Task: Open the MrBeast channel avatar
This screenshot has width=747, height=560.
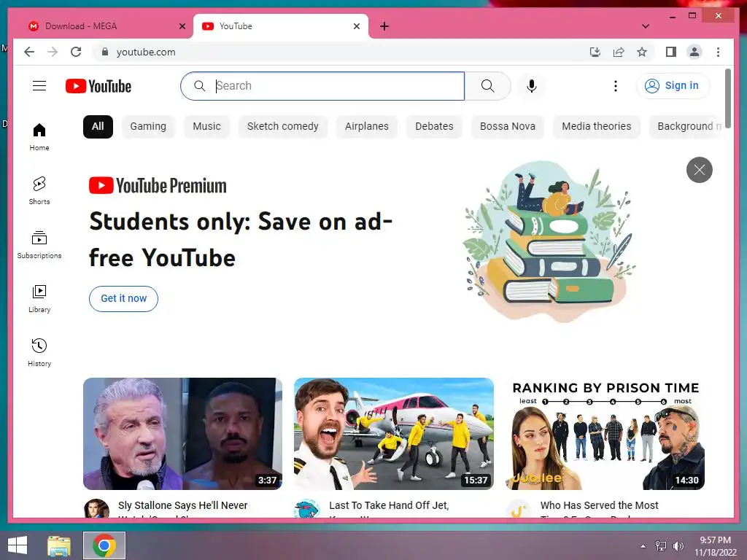Action: [307, 508]
